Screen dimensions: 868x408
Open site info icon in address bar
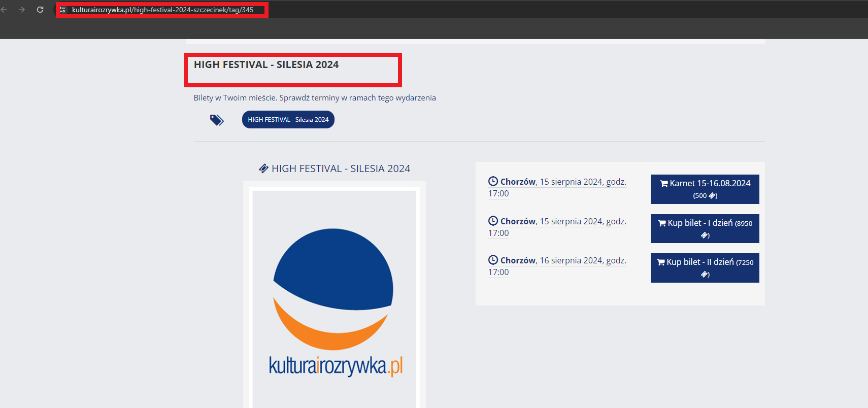[62, 10]
